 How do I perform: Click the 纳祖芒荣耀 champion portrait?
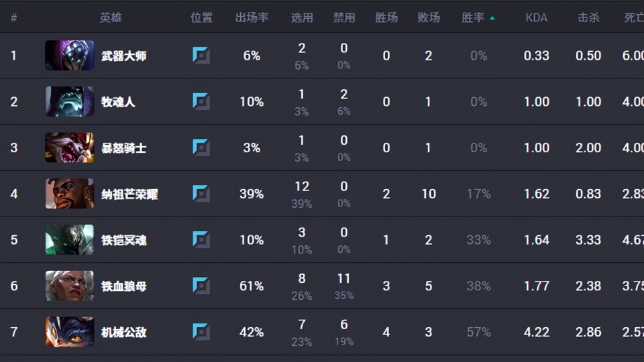click(69, 194)
